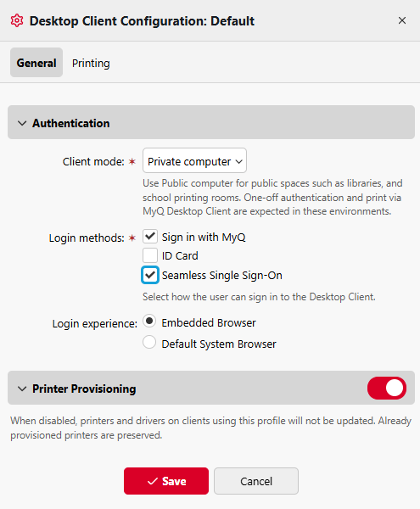Collapse the Printer Provisioning section chevron
Viewport: 420px width, 509px height.
22,389
